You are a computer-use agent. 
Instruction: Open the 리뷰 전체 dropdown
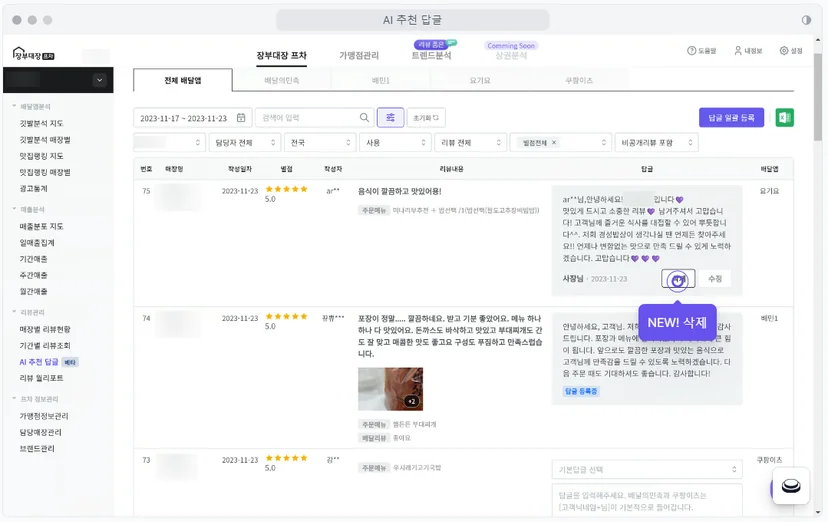[x=471, y=143]
